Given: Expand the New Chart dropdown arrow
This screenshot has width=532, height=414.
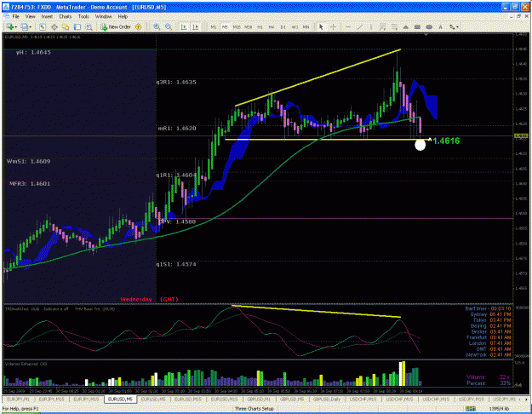Looking at the screenshot, I should (15, 26).
